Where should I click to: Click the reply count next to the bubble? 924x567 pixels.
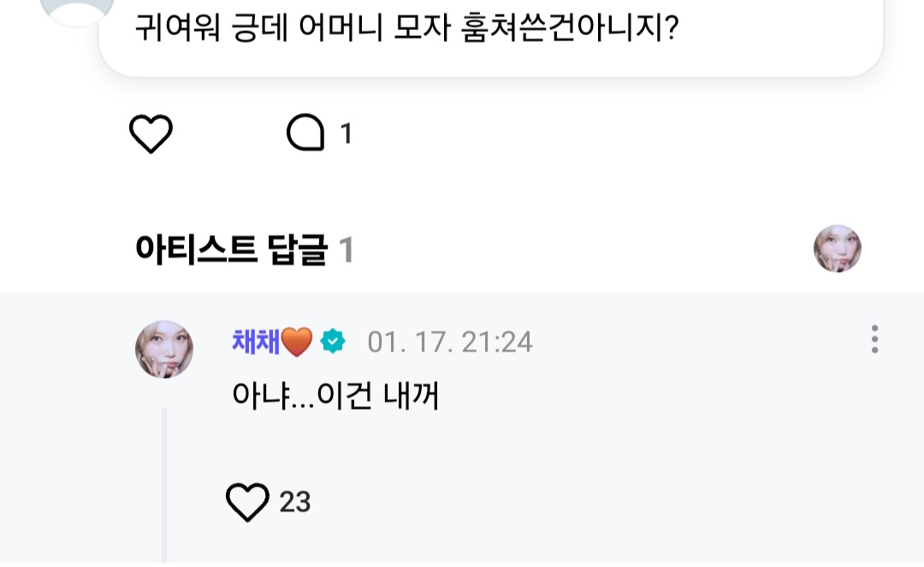[x=346, y=134]
